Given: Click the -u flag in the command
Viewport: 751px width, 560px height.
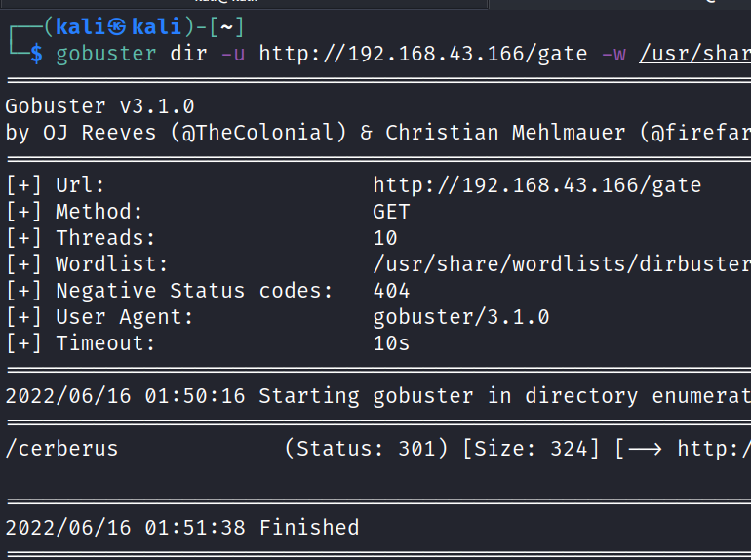Looking at the screenshot, I should [232, 54].
